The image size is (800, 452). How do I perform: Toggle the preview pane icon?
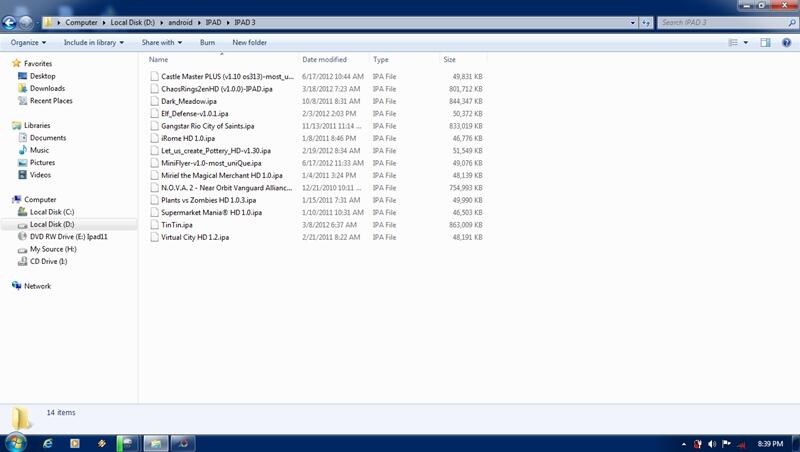pyautogui.click(x=765, y=42)
